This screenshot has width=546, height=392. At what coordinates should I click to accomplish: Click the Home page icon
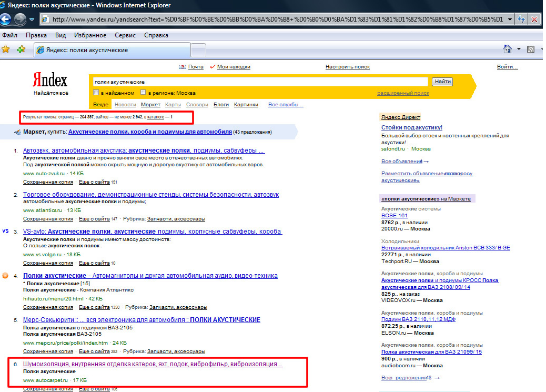click(x=507, y=49)
